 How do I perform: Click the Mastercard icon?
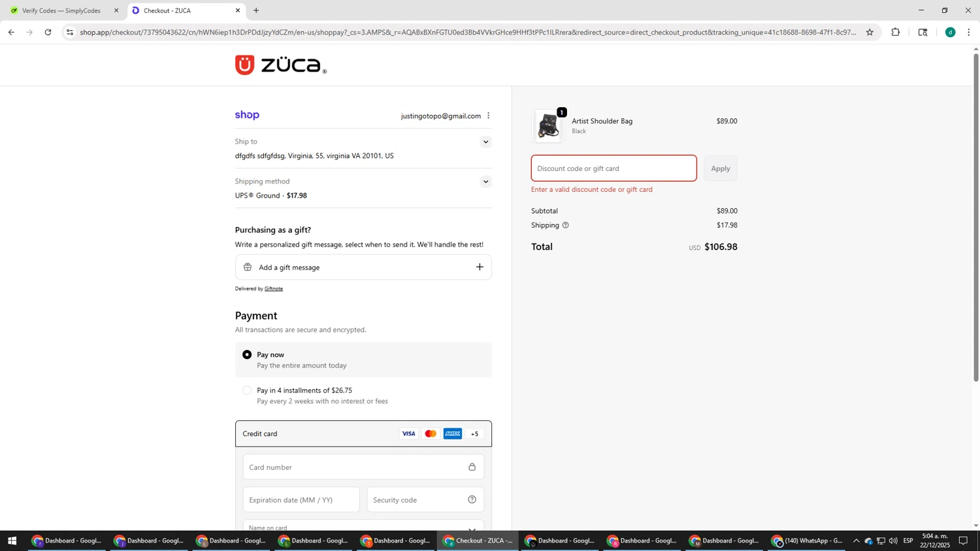point(431,433)
